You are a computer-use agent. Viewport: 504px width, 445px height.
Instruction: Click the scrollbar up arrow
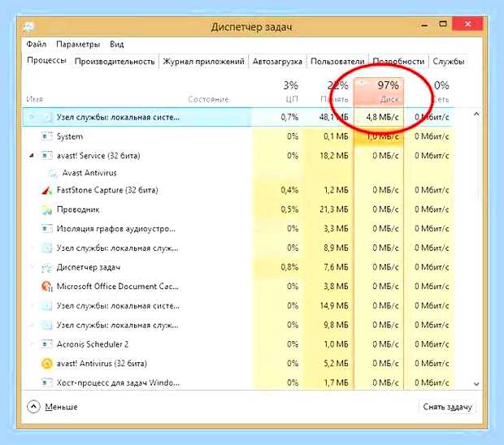coord(476,114)
